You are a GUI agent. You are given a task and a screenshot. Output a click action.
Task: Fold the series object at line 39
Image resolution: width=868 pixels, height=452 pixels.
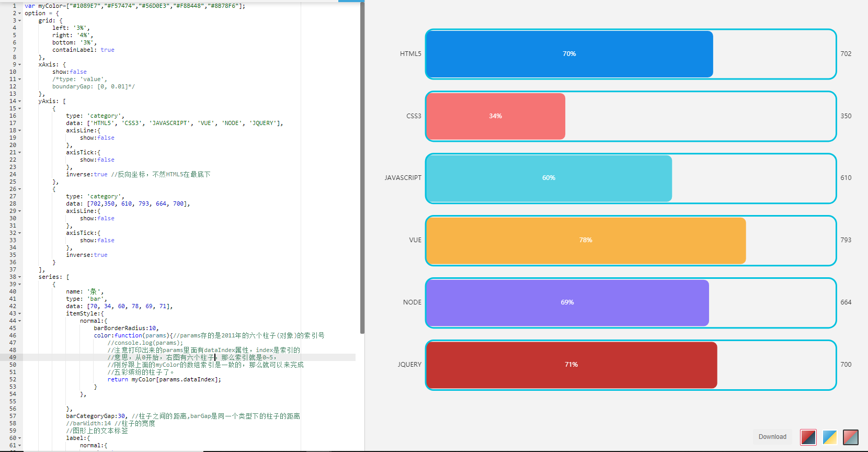(x=20, y=285)
